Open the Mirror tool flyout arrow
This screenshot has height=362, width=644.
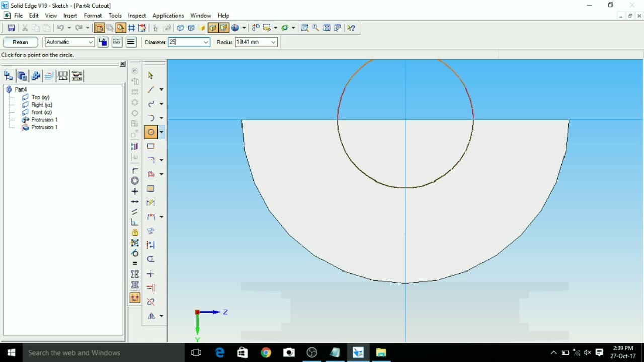click(162, 316)
